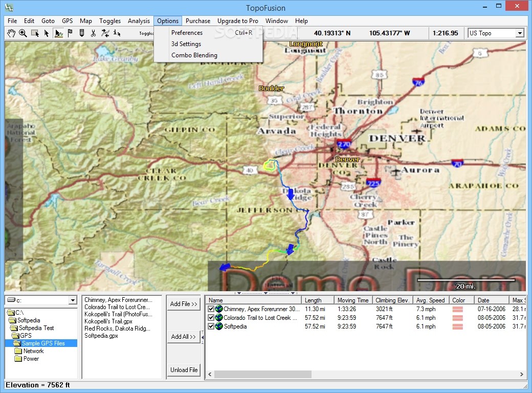Select Kokopelli's Trail.gpx in file list
Viewport: 532px width, 393px height.
[108, 321]
